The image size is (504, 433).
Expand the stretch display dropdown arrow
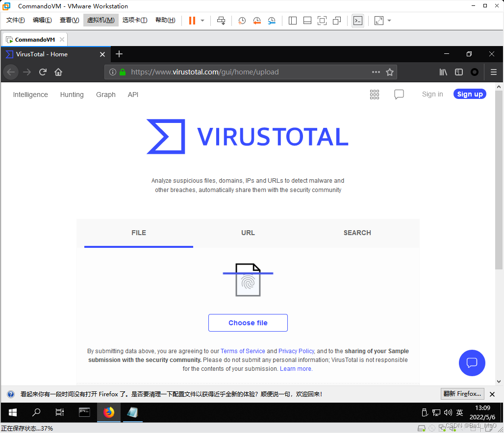[389, 21]
